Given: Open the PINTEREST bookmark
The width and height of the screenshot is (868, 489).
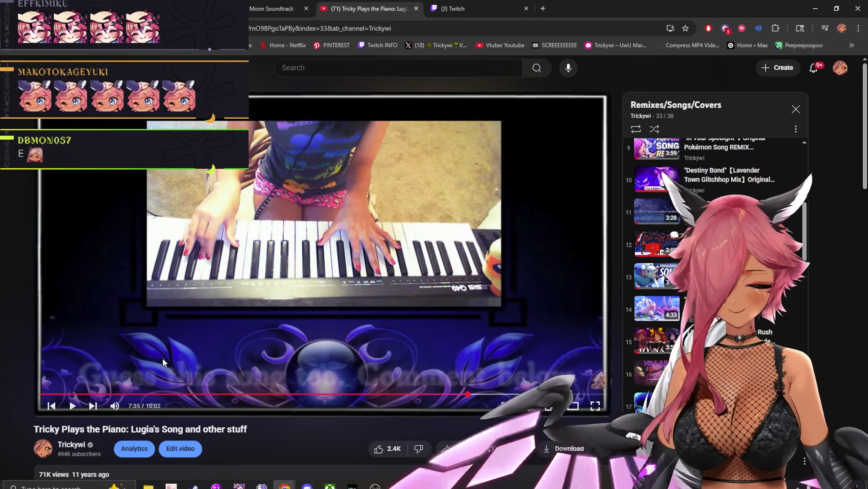Looking at the screenshot, I should tap(332, 45).
